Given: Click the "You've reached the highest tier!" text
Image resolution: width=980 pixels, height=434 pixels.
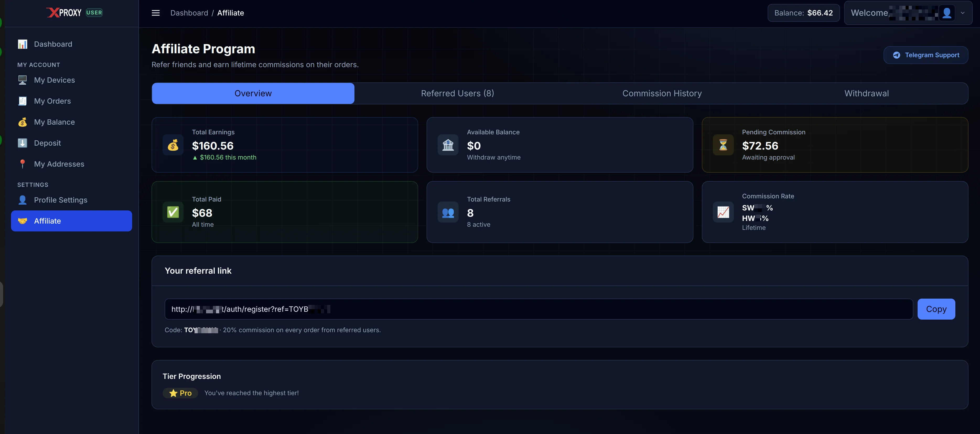Looking at the screenshot, I should (x=251, y=393).
